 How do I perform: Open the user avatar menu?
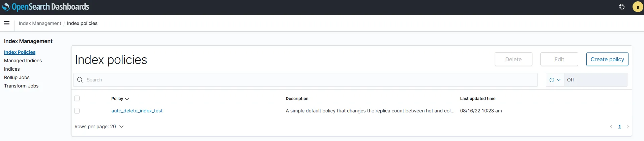pos(638,7)
